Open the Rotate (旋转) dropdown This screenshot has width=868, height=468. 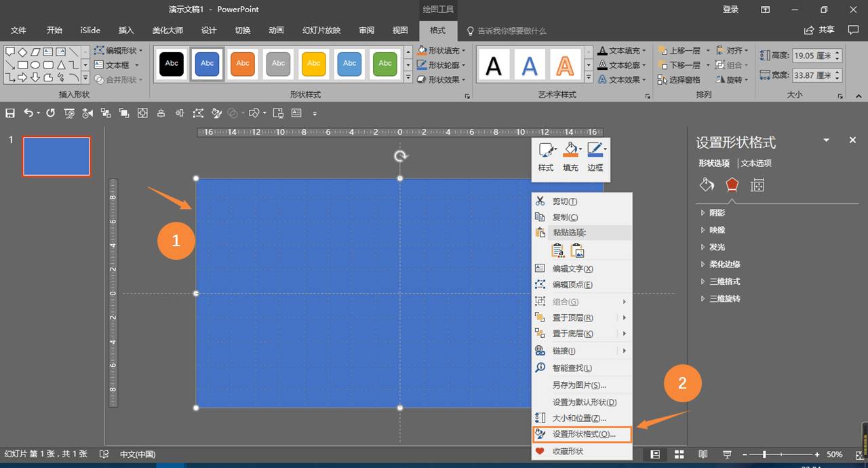click(732, 79)
